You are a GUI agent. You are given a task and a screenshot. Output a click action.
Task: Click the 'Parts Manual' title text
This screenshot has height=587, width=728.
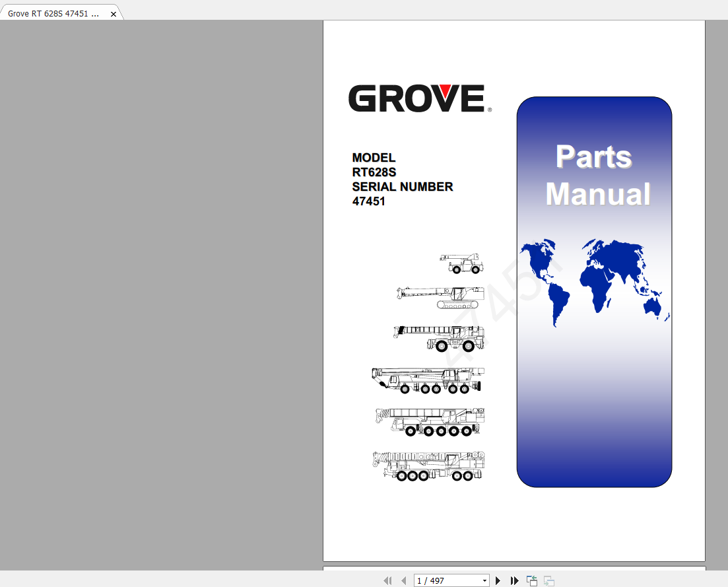point(597,176)
